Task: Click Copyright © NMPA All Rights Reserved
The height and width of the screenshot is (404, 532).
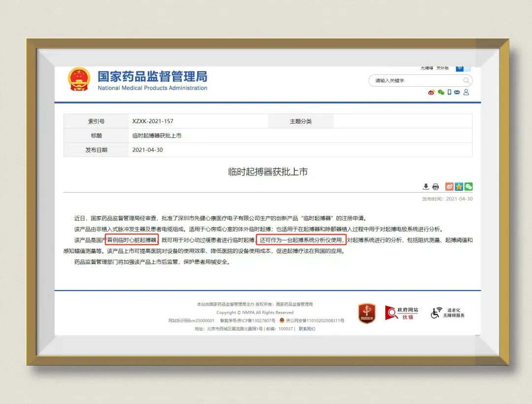Action: pyautogui.click(x=255, y=312)
